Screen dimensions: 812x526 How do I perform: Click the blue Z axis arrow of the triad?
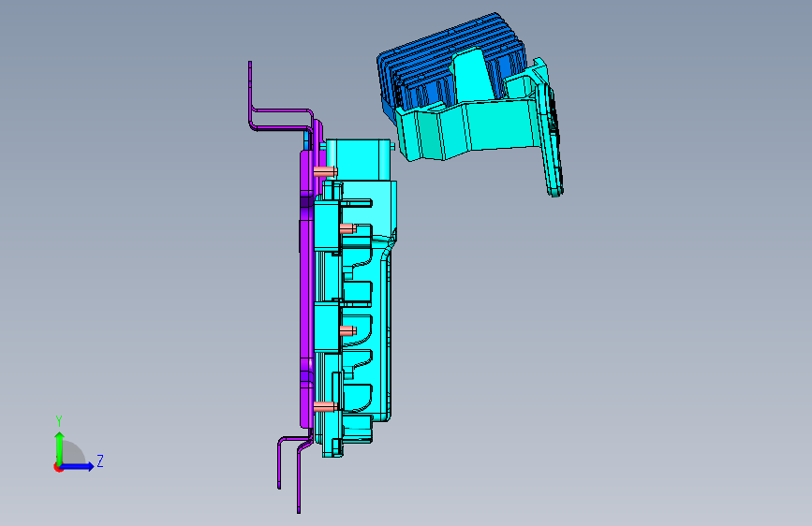click(78, 466)
